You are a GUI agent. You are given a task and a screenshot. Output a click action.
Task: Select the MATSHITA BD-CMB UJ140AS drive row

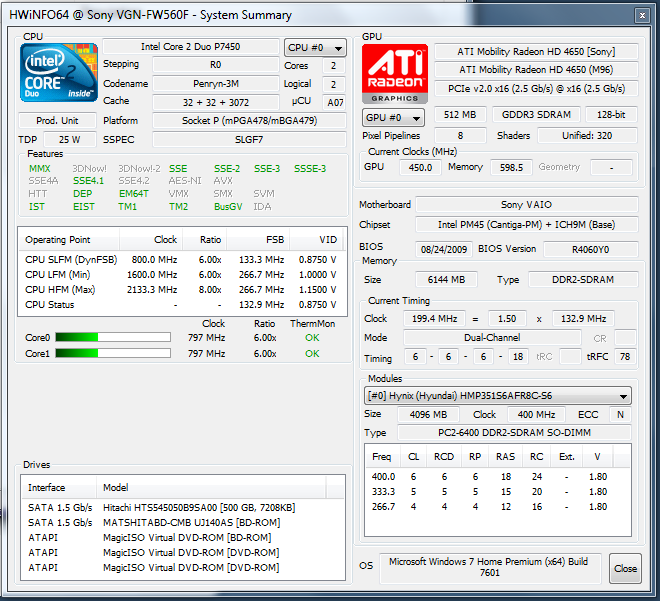point(182,523)
